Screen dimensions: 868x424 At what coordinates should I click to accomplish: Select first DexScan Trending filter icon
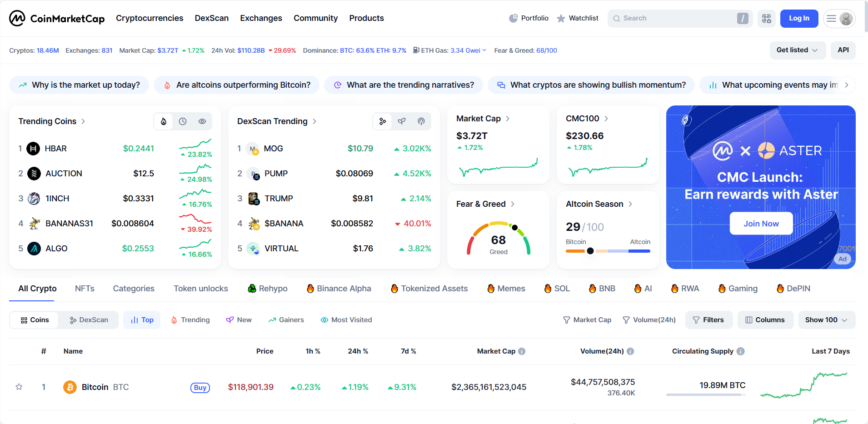[383, 121]
